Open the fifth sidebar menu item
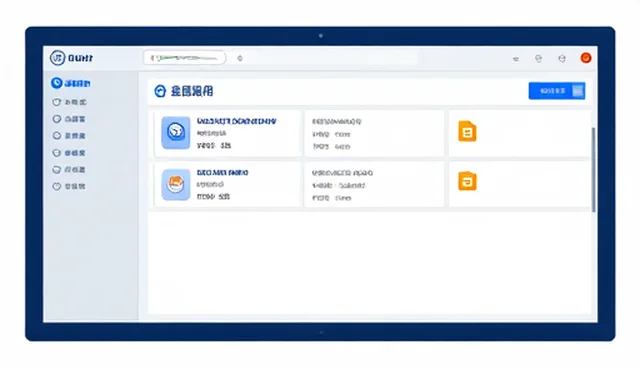 tap(69, 153)
